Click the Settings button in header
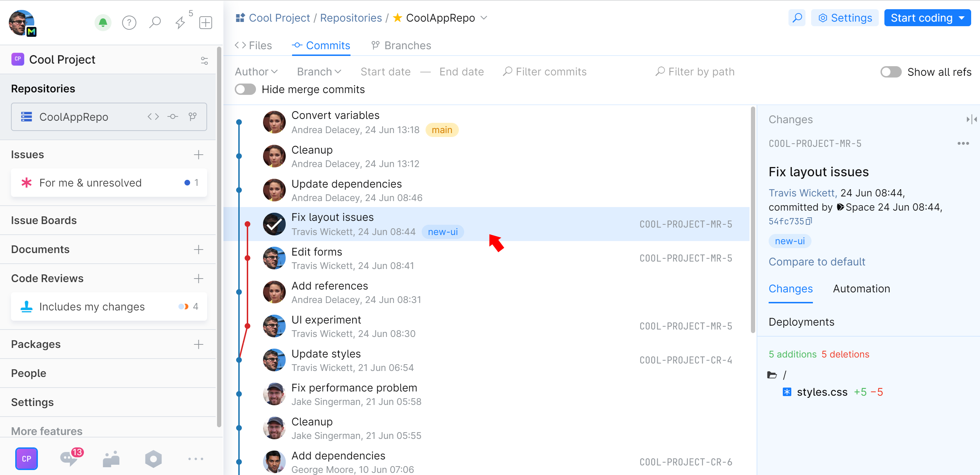The width and height of the screenshot is (980, 475). (x=844, y=18)
